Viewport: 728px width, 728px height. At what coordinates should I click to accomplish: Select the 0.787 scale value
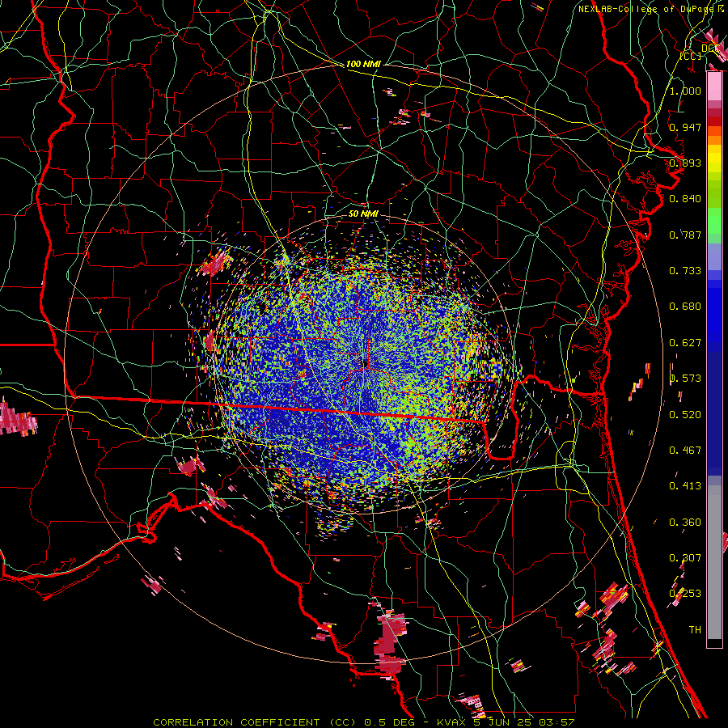point(685,235)
